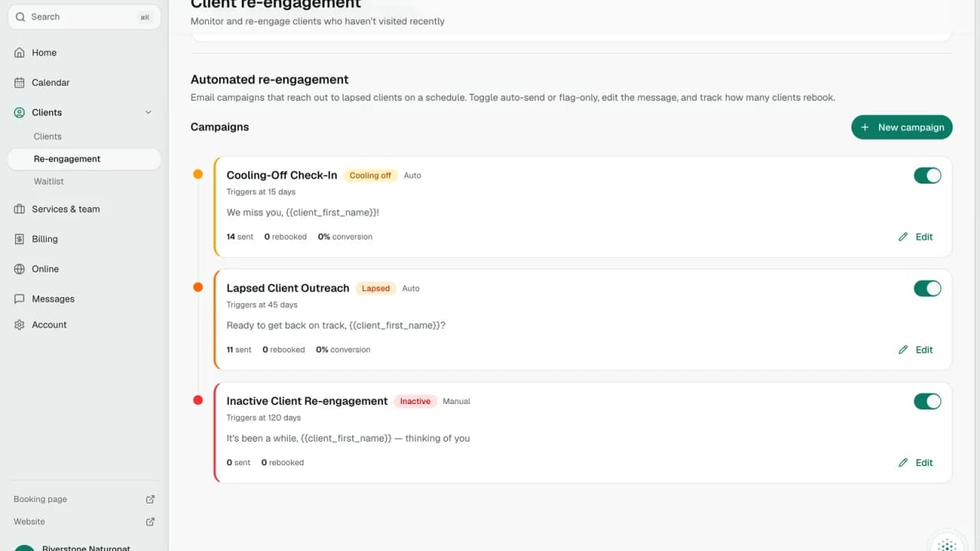The height and width of the screenshot is (551, 980).
Task: Switch off Inactive Client Re-engagement toggle
Action: (927, 401)
